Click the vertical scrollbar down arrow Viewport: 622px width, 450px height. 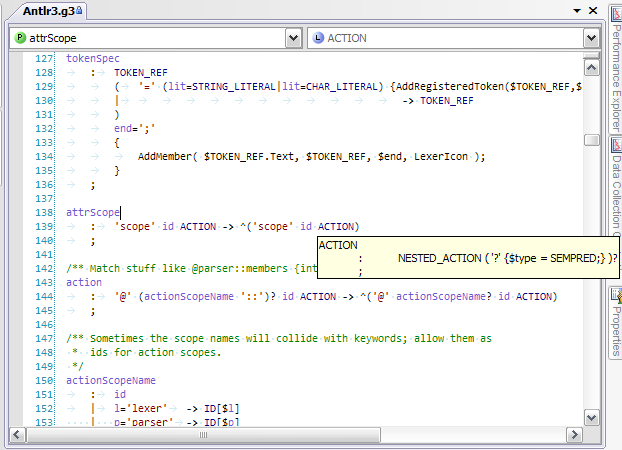(591, 417)
